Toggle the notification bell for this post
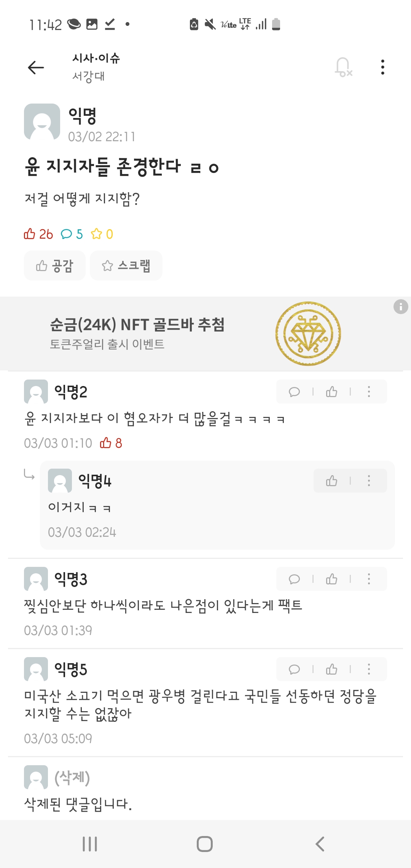The height and width of the screenshot is (868, 411). click(x=343, y=67)
